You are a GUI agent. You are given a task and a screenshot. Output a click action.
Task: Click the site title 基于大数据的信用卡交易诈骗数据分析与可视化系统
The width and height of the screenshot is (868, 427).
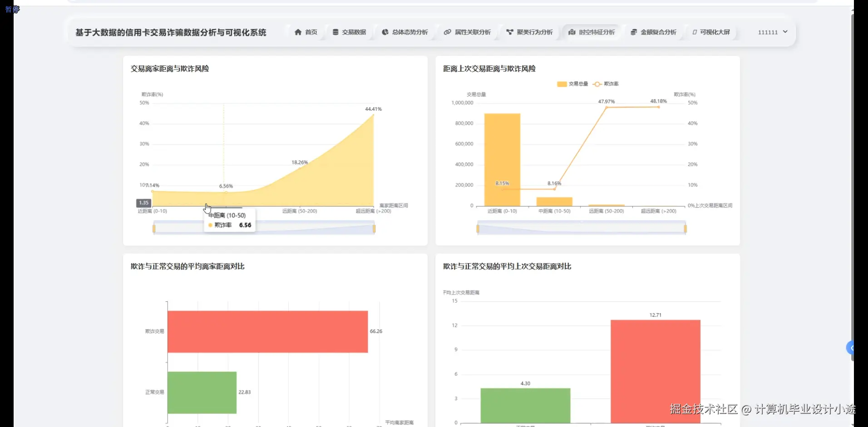point(171,33)
